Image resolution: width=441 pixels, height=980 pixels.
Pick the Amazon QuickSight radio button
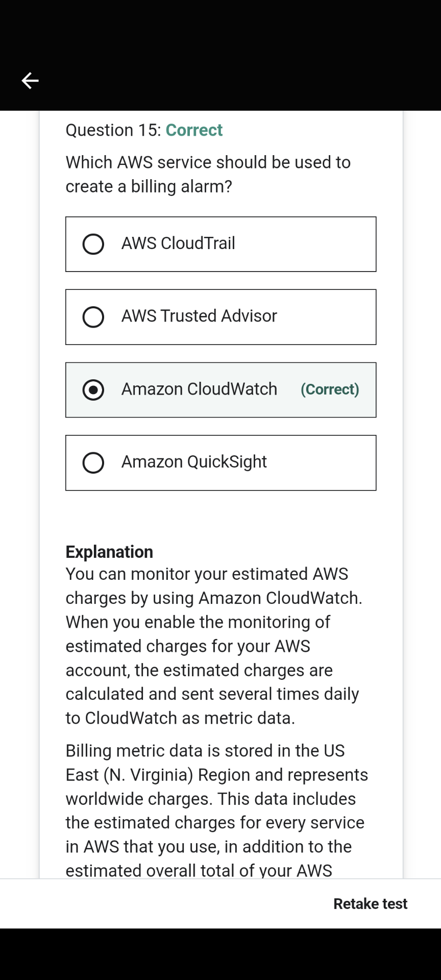coord(93,463)
